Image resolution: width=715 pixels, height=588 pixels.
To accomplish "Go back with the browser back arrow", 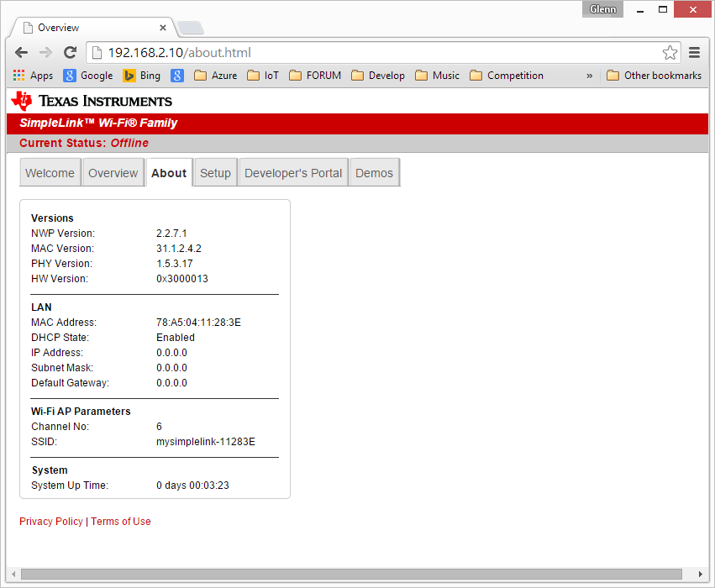I will pos(22,53).
